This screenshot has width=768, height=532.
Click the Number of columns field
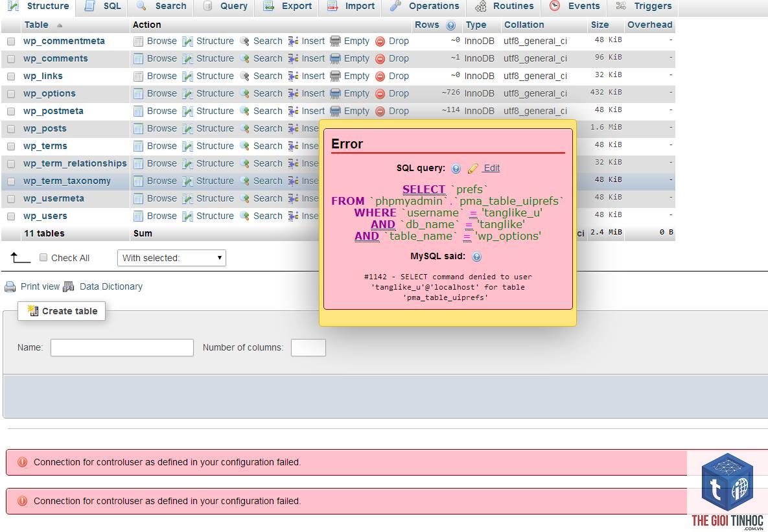[308, 348]
